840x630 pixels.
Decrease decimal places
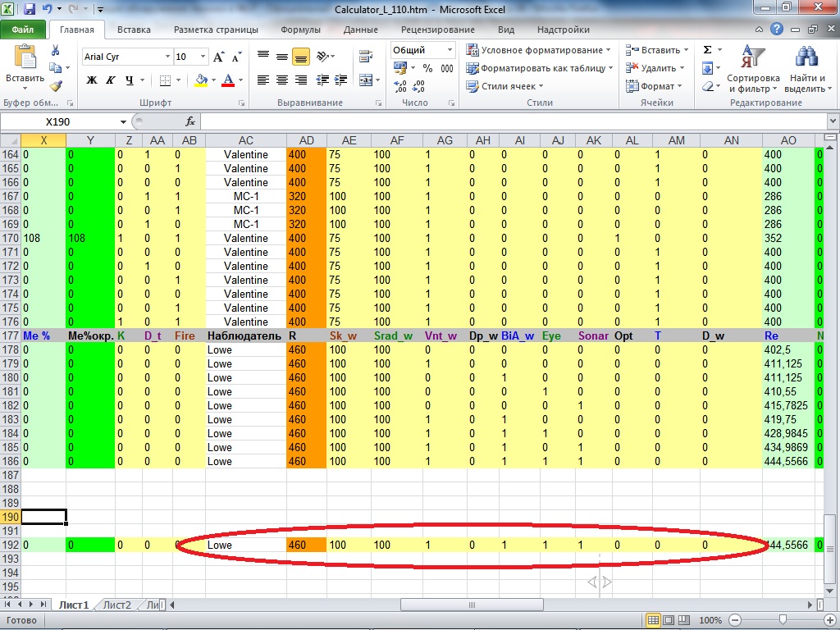[419, 86]
